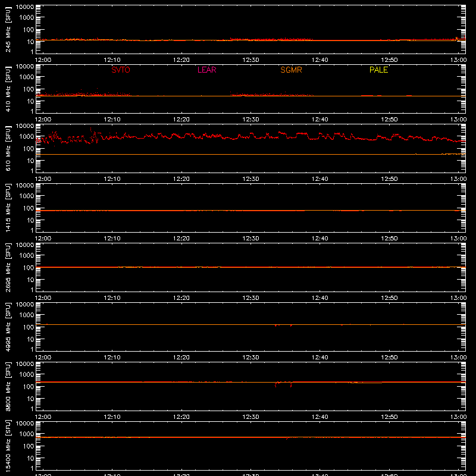Click 12:10 time label below 410 MHz plot

point(112,120)
